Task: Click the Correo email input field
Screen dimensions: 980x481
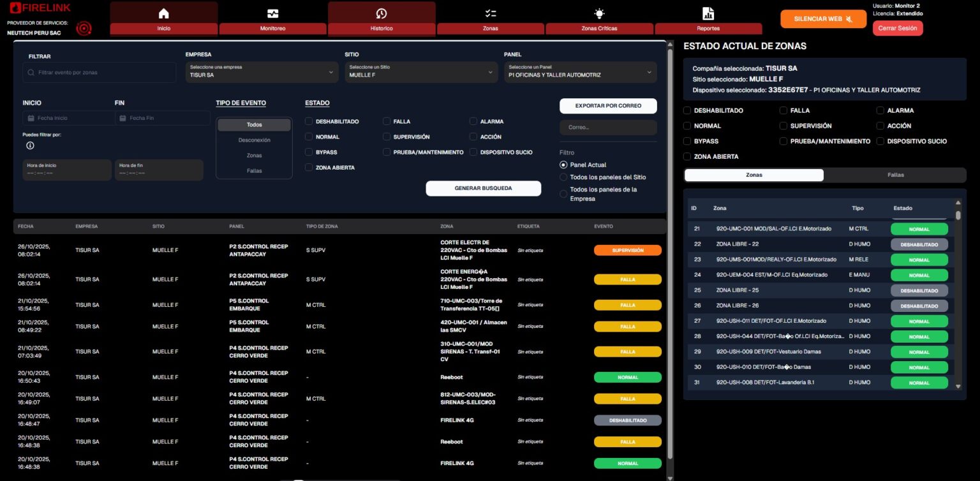Action: (608, 128)
